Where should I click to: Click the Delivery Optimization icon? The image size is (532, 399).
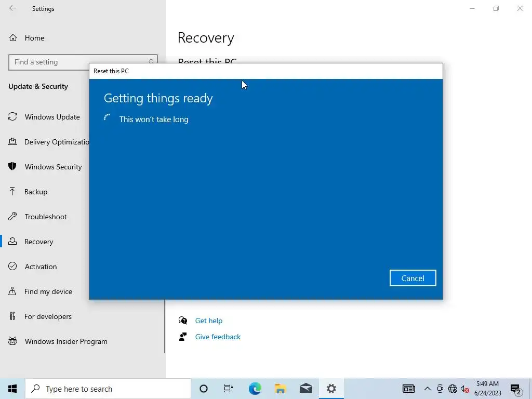coord(12,141)
